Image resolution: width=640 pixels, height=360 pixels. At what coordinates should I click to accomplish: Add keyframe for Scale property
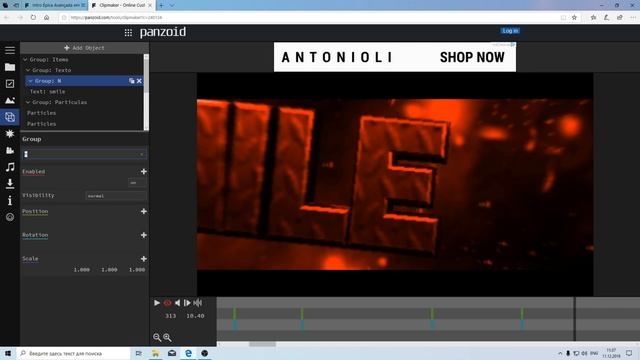144,259
